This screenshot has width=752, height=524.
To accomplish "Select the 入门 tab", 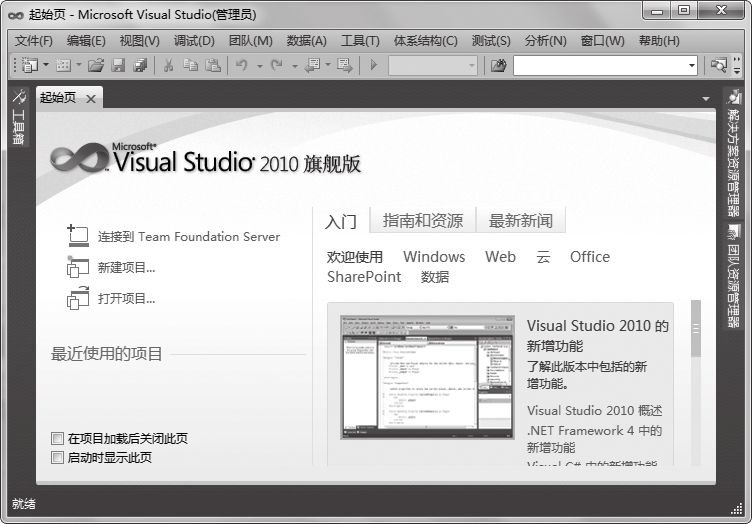I will tap(341, 221).
